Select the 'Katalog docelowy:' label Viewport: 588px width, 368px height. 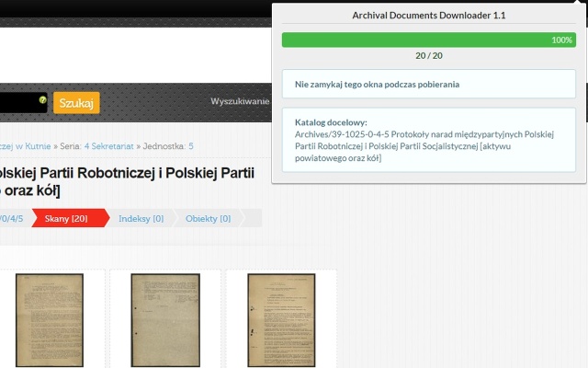(331, 122)
